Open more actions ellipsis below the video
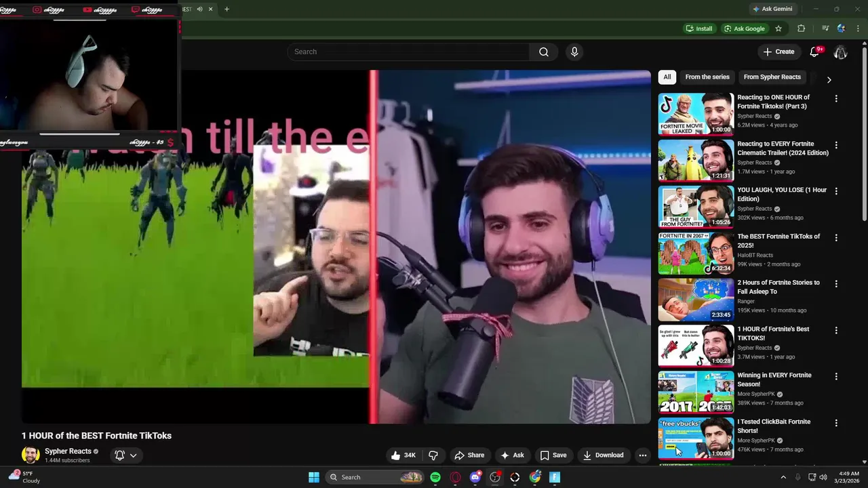 click(643, 455)
